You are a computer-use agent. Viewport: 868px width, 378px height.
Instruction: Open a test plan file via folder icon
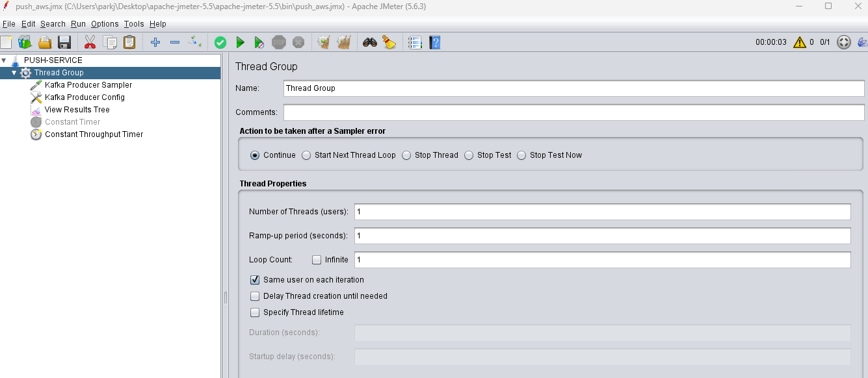(44, 42)
